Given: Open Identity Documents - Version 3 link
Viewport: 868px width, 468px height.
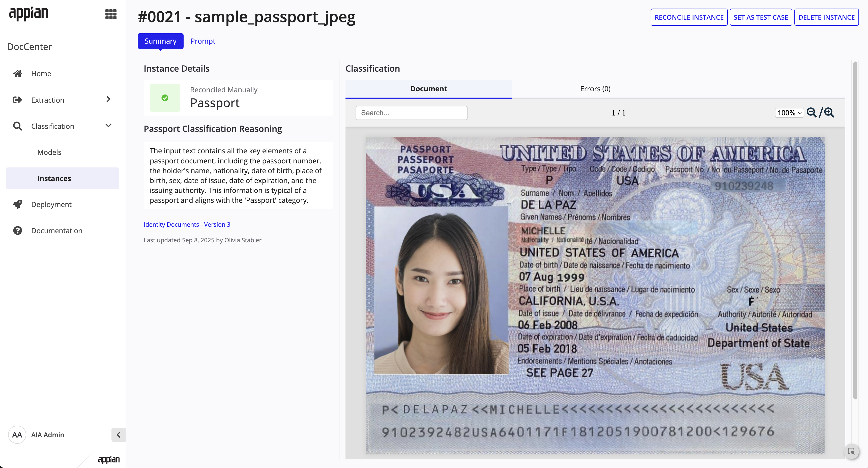Looking at the screenshot, I should pyautogui.click(x=187, y=224).
